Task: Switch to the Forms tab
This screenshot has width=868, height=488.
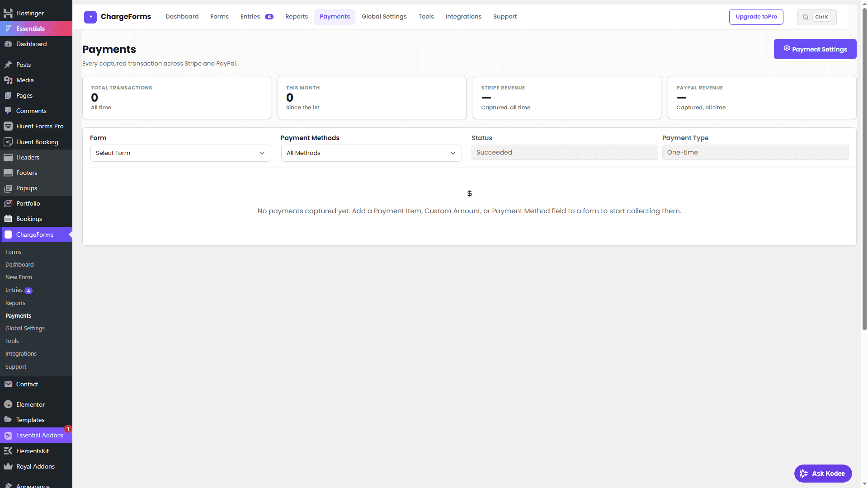Action: coord(220,17)
